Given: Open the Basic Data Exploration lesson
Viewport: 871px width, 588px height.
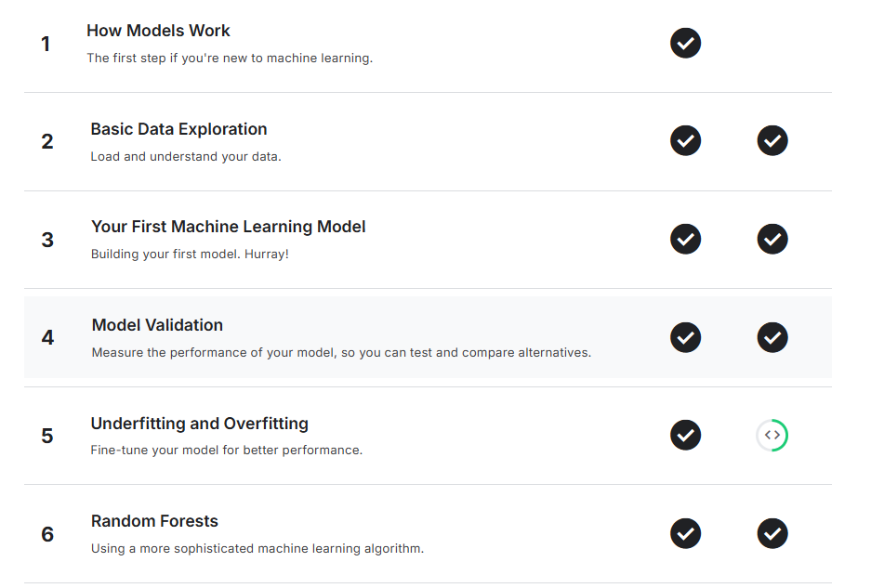Looking at the screenshot, I should pos(178,129).
